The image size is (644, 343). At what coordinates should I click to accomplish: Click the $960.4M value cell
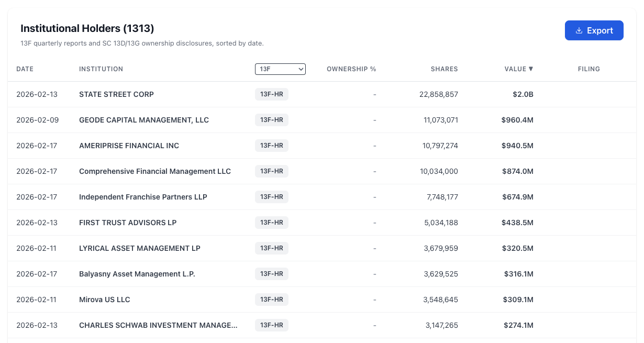click(x=517, y=120)
